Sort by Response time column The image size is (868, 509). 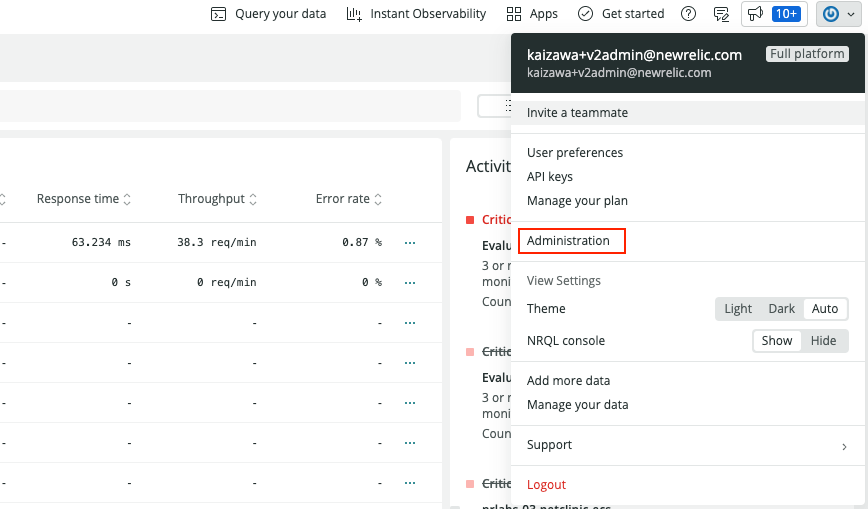(x=84, y=199)
